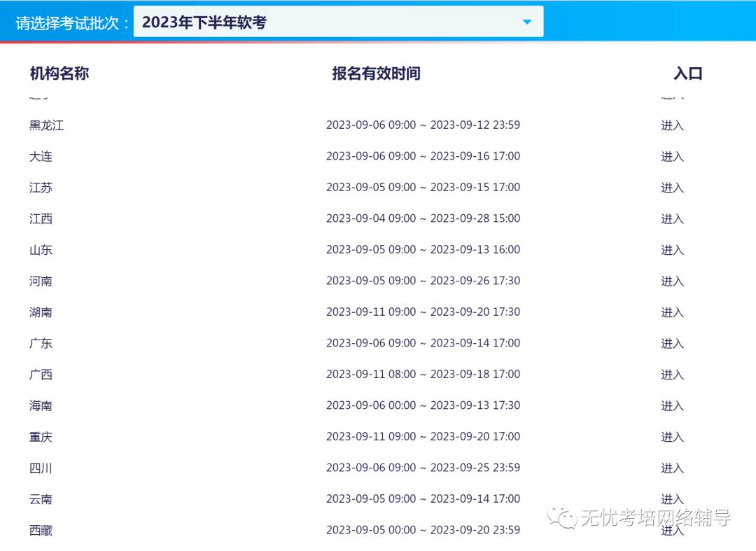Image resolution: width=756 pixels, height=551 pixels.
Task: Open 四川 registration entrance 进入
Action: pyautogui.click(x=671, y=468)
